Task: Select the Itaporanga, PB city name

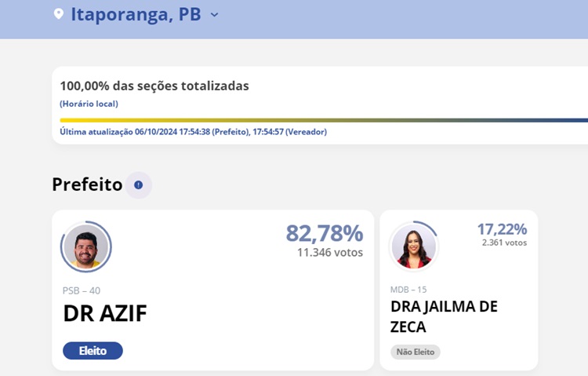Action: pyautogui.click(x=136, y=14)
